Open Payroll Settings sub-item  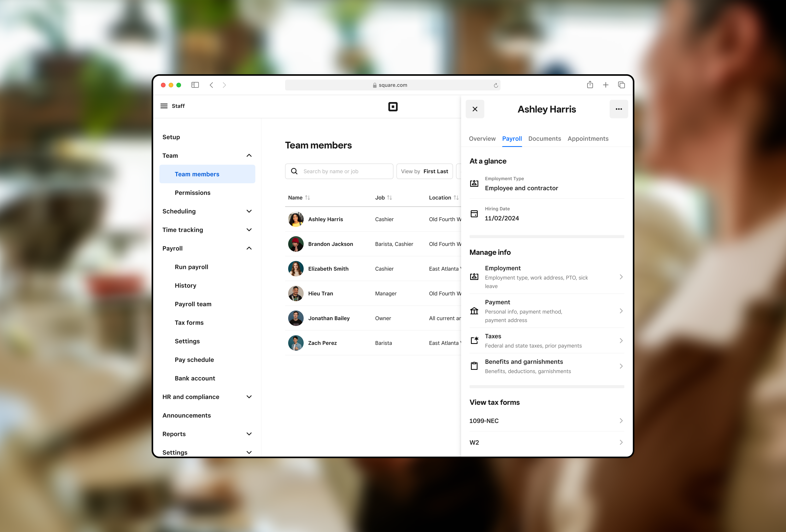[187, 341]
